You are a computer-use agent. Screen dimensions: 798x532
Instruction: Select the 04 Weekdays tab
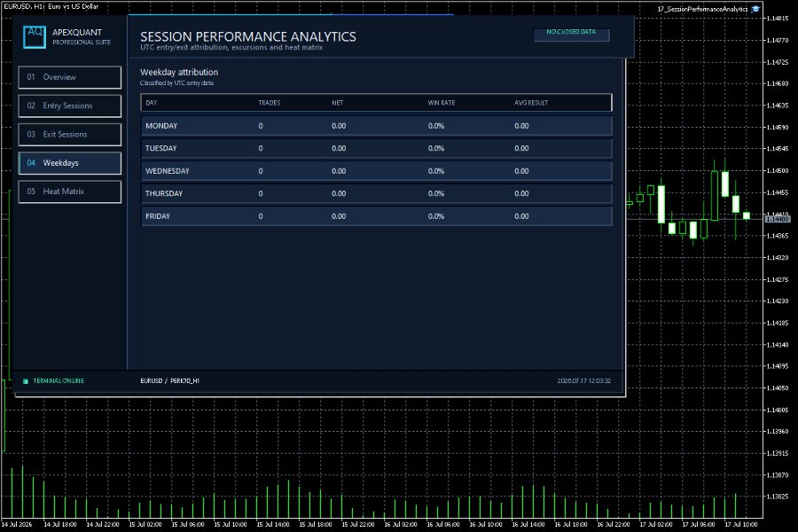tap(70, 163)
